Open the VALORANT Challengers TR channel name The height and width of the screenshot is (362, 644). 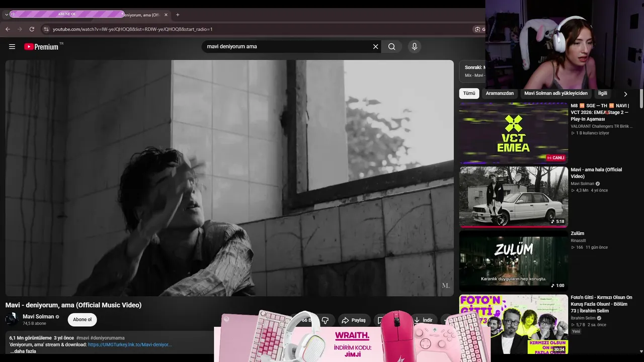(602, 126)
